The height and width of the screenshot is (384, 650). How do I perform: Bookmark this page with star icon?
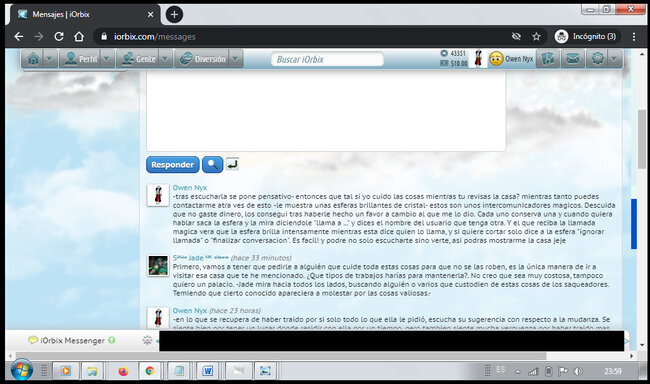point(536,36)
